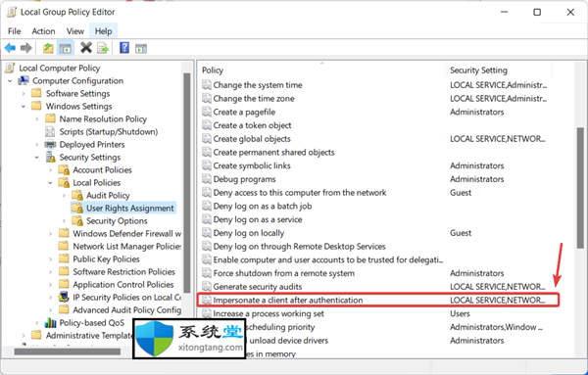Collapse the Windows Settings node
Image resolution: width=588 pixels, height=375 pixels.
(x=24, y=107)
